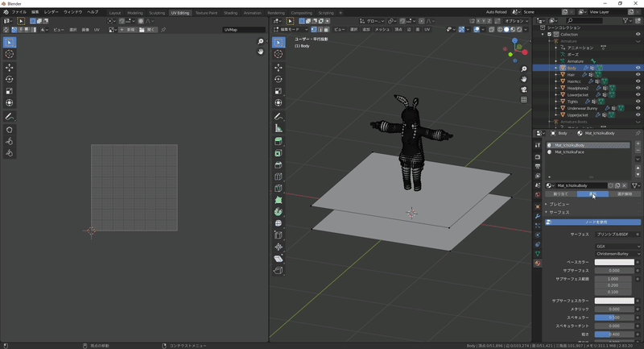Click the Rotate tool in UV editor
The image size is (644, 349).
10,79
